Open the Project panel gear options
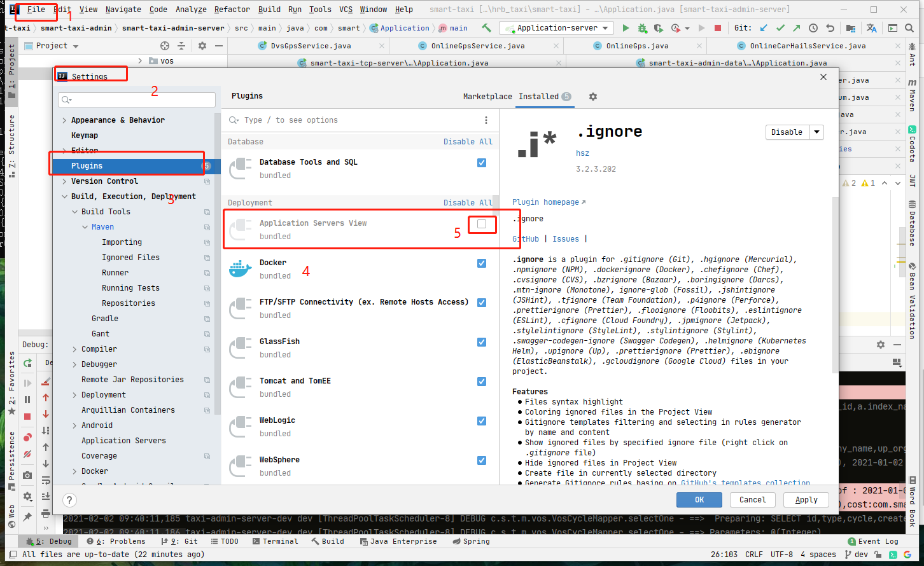 (x=202, y=46)
